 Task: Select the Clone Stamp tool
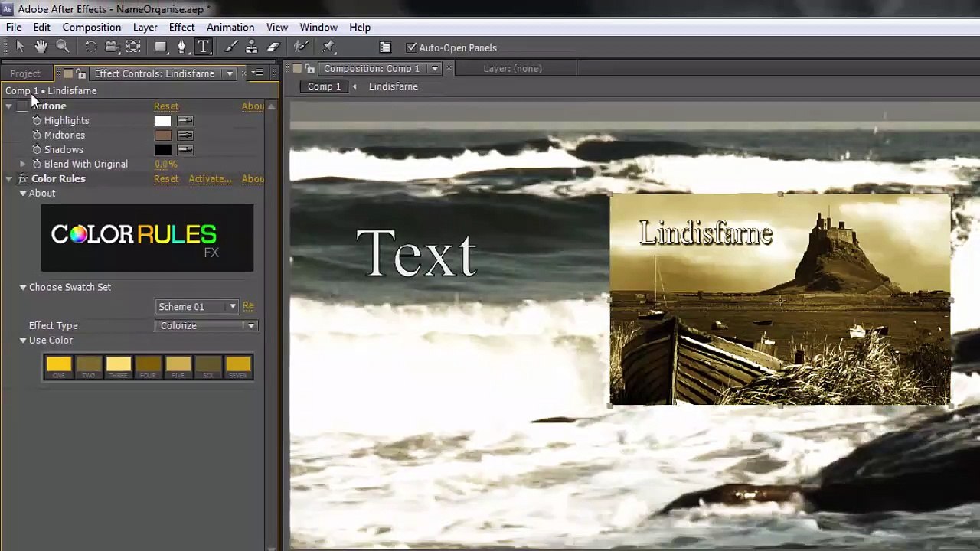click(x=251, y=47)
